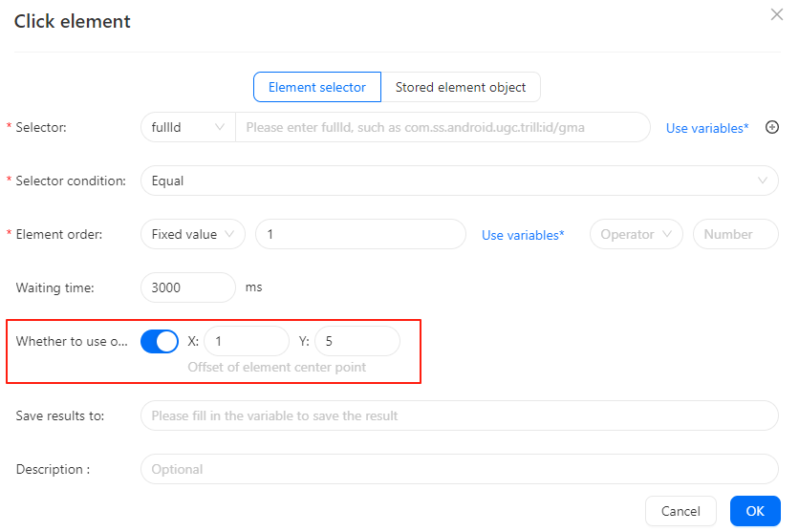Click the X offset input field

(247, 341)
